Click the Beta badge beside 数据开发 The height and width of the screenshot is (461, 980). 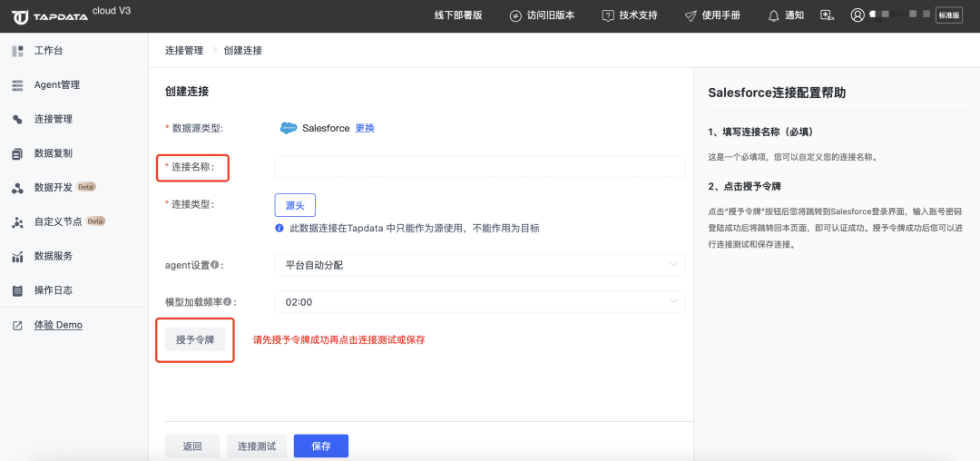tap(86, 187)
